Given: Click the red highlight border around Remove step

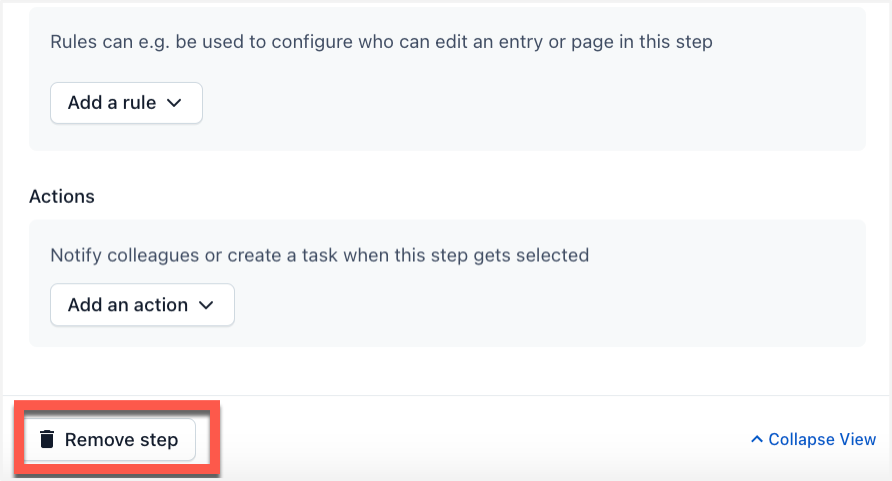Looking at the screenshot, I should point(117,404).
